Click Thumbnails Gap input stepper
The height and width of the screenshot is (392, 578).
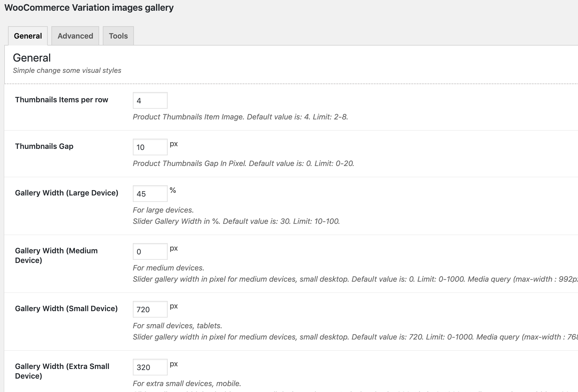point(149,146)
